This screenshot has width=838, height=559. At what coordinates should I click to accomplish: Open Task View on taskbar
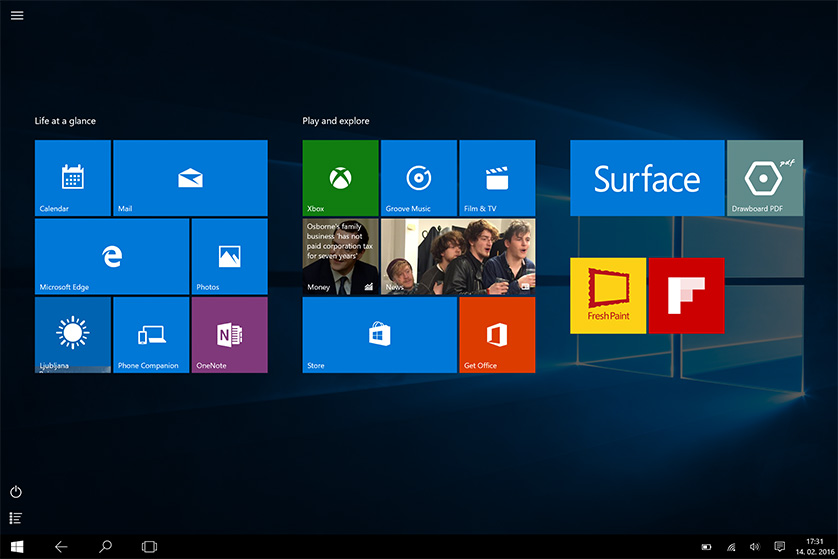(x=149, y=547)
